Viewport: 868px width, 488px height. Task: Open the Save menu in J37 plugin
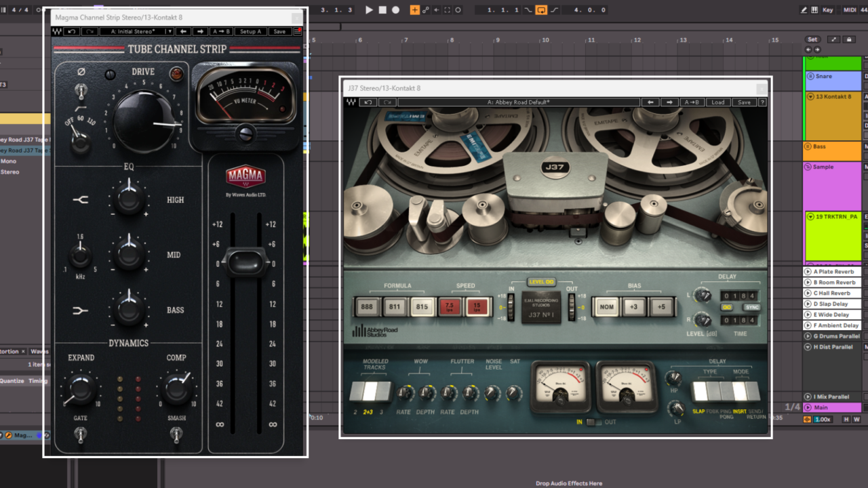tap(744, 102)
